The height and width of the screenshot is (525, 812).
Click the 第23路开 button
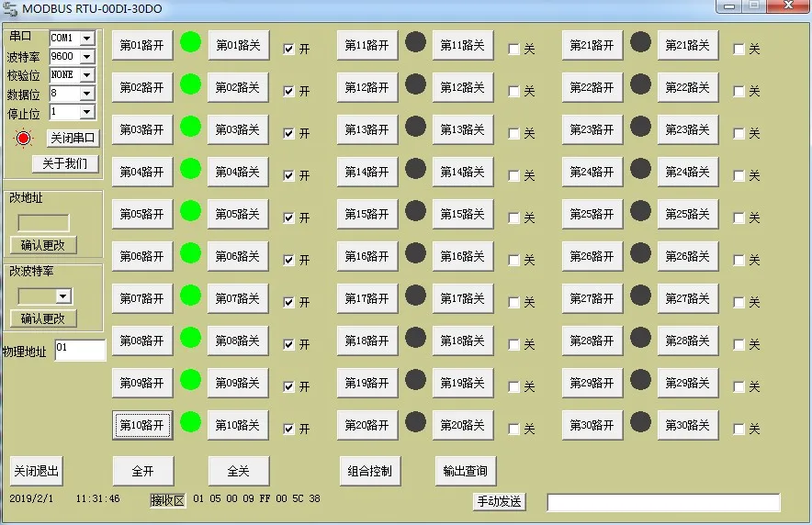[592, 129]
